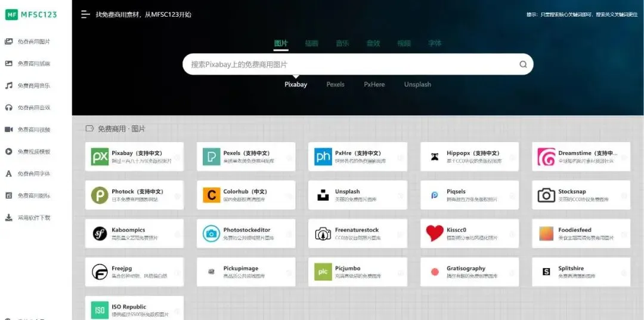Click the Freenaturestock camera tree logo
Screen dimensions: 644x320
(323, 233)
